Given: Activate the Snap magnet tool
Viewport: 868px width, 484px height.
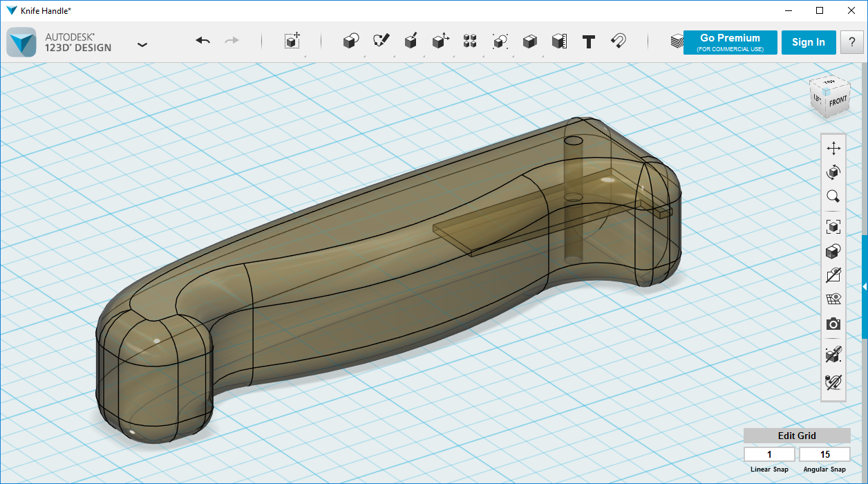Looking at the screenshot, I should point(619,41).
